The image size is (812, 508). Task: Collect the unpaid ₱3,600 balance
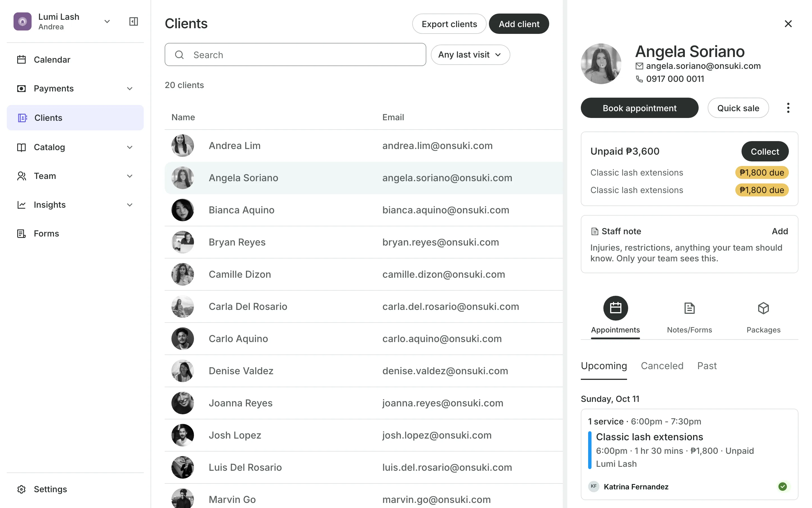coord(765,152)
